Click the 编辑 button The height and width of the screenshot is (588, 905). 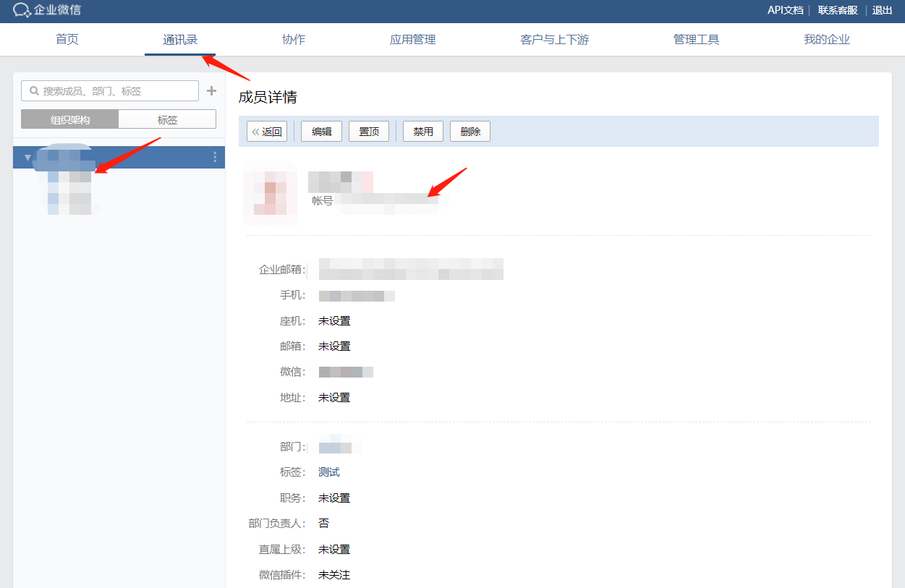(321, 132)
